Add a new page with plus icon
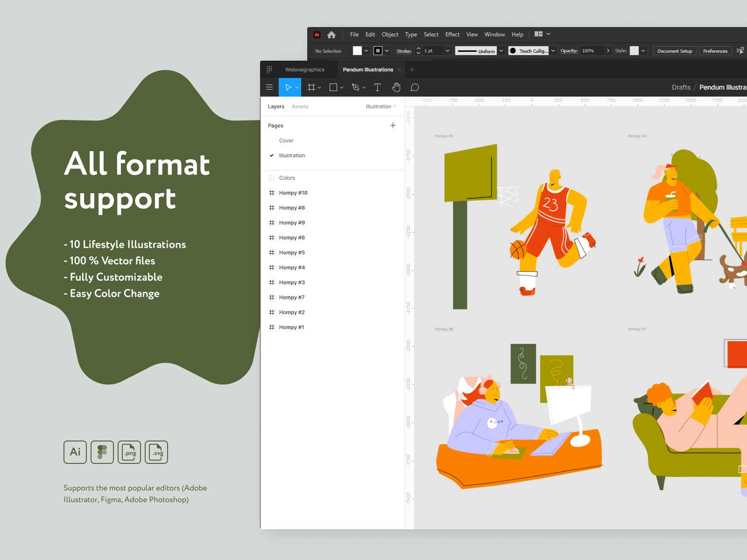 click(393, 126)
